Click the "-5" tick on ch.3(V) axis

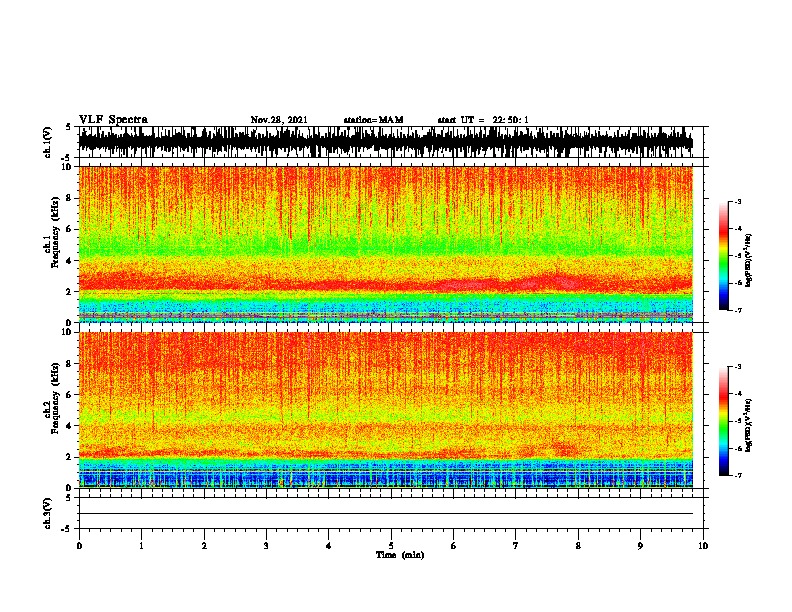click(x=66, y=529)
